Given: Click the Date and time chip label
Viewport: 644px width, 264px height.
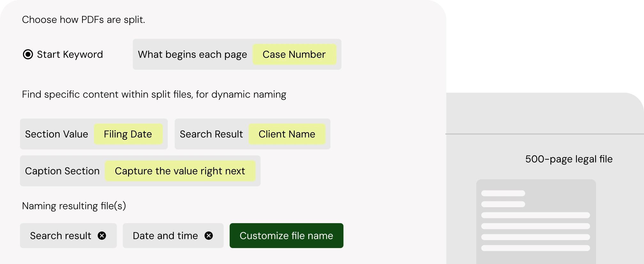Looking at the screenshot, I should click(165, 236).
